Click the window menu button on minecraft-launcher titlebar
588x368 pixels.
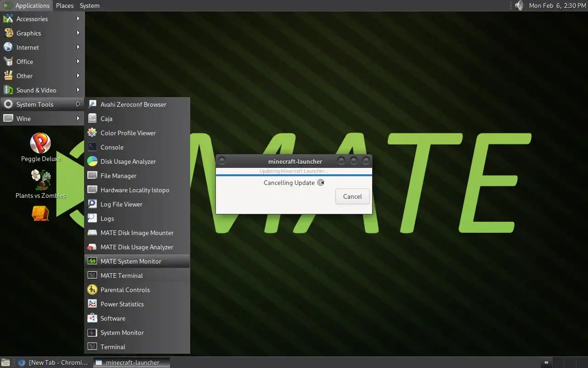click(222, 161)
